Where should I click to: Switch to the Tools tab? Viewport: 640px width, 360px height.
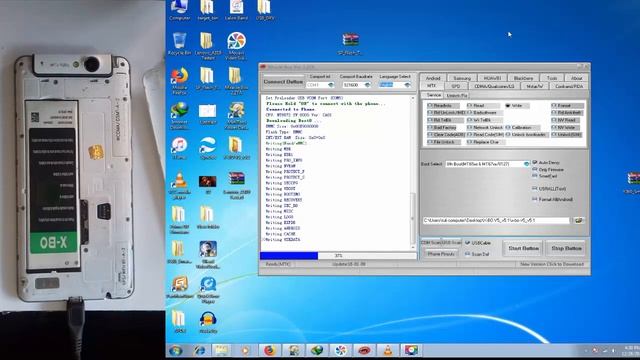(552, 78)
